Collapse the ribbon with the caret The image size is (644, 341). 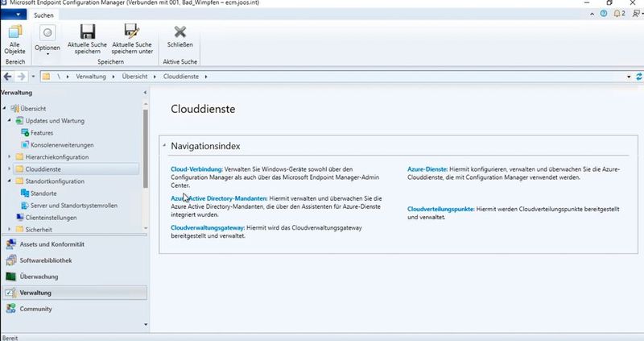[592, 14]
